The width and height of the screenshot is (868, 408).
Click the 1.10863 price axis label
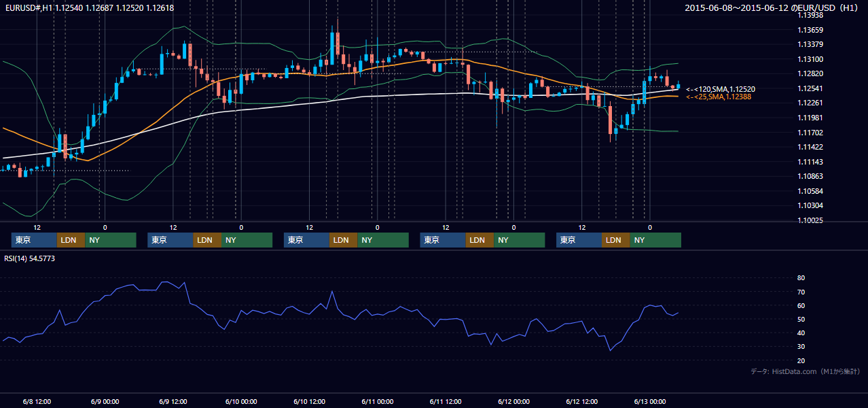point(810,176)
